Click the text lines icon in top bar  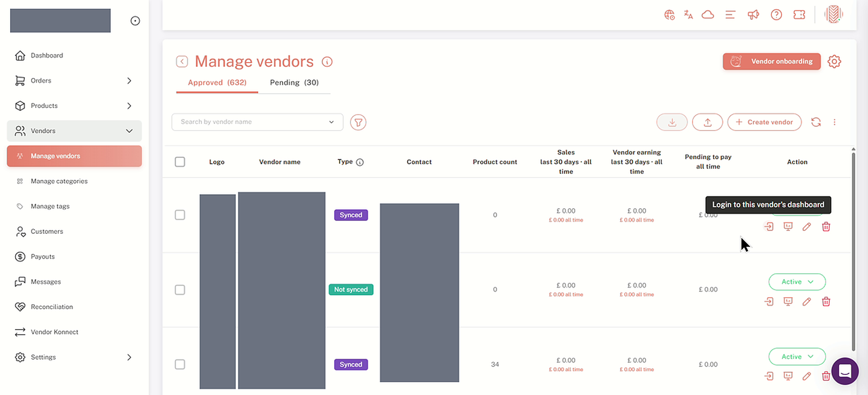(x=730, y=15)
